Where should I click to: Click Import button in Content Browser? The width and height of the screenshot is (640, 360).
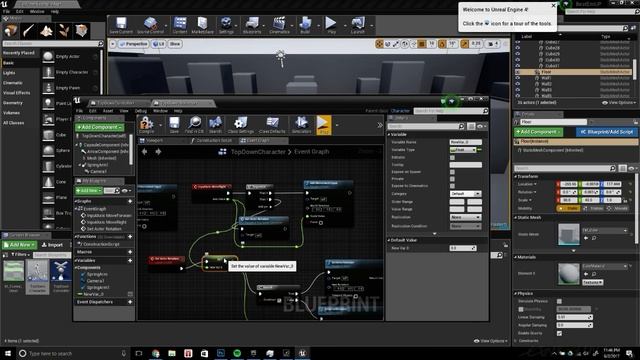point(52,245)
